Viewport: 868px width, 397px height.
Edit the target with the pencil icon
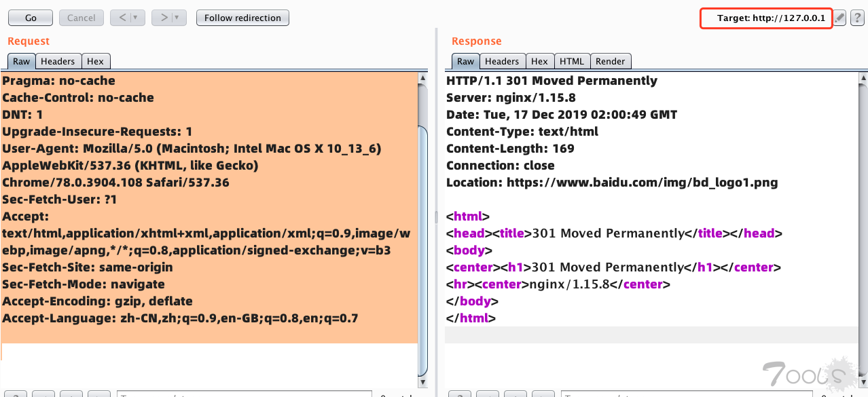840,18
